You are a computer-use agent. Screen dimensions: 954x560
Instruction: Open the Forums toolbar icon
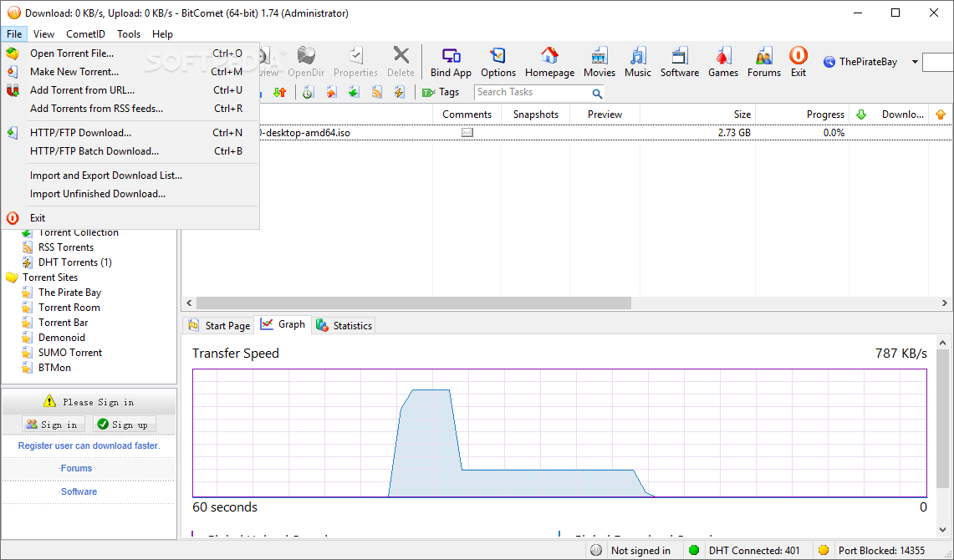764,62
